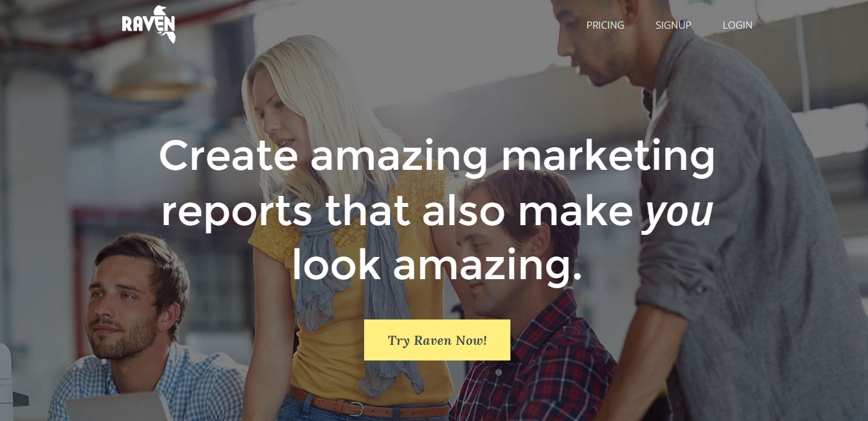
Task: Click the yellow Try Raven Now! button
Action: point(437,340)
